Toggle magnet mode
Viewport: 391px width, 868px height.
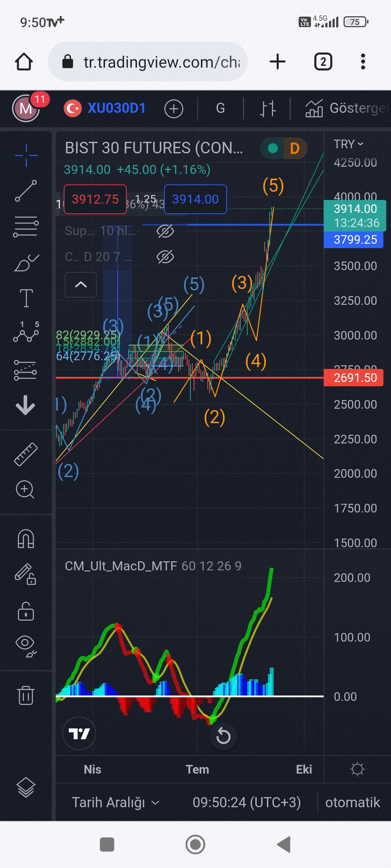click(26, 539)
